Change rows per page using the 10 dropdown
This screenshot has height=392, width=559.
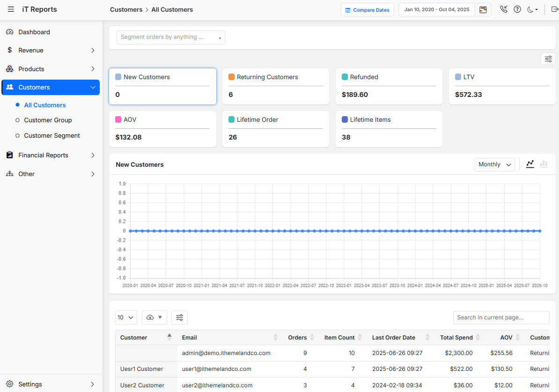125,318
